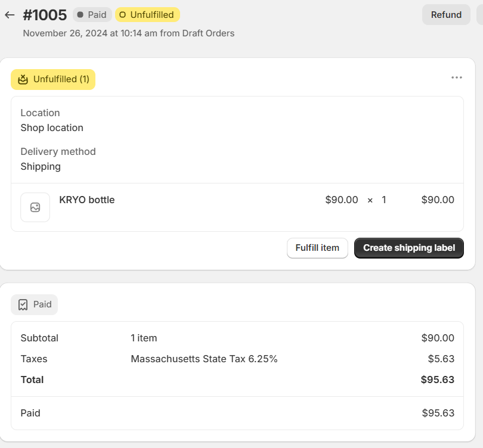Click Create shipping label button

(x=409, y=248)
